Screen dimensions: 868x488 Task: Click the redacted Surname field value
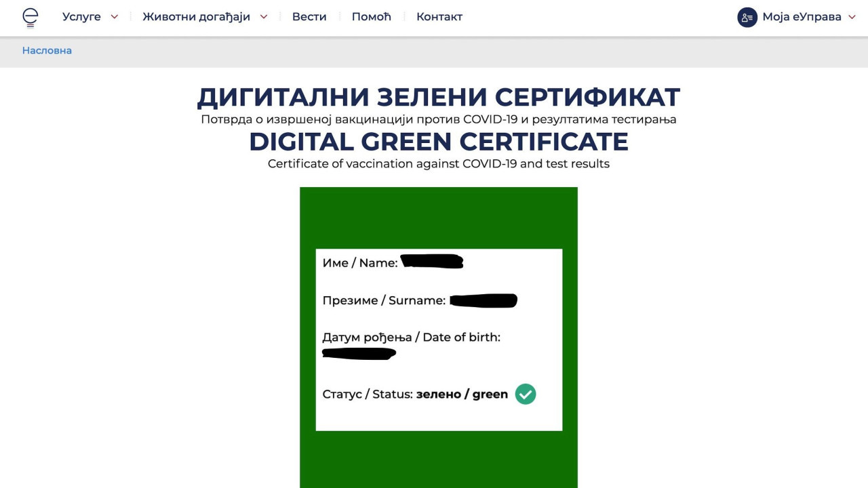coord(484,300)
